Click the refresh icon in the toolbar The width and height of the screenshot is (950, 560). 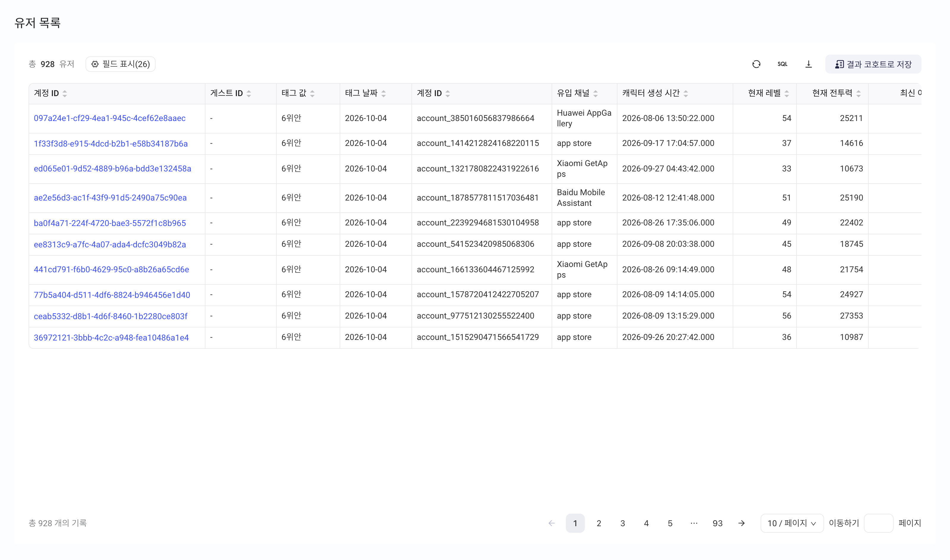(756, 64)
